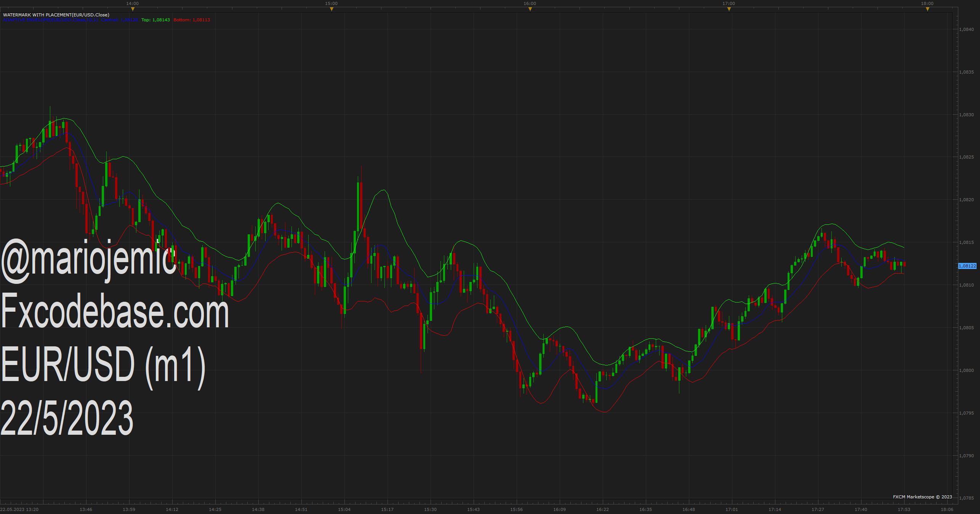Click the current price tag 1,08122
This screenshot has height=514, width=980.
click(x=967, y=266)
